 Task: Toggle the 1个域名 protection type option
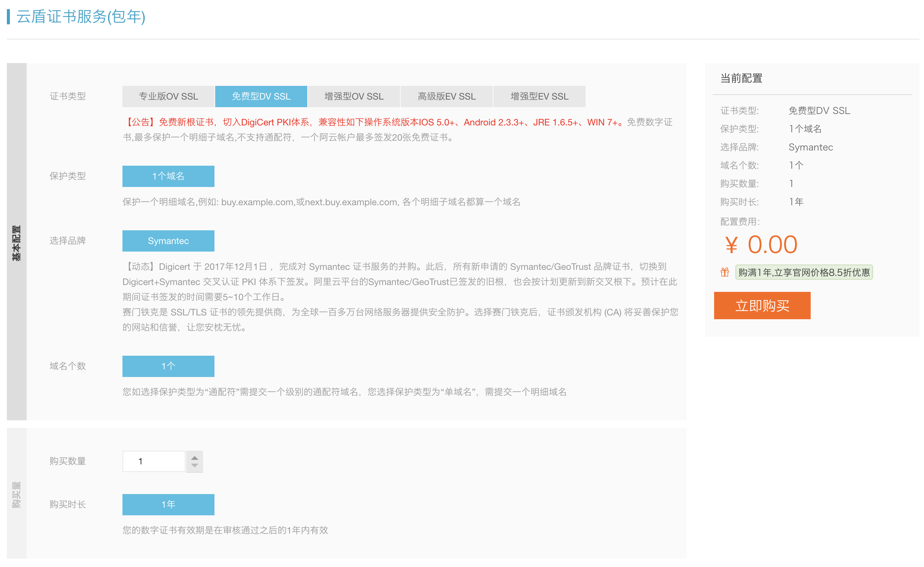(x=168, y=176)
